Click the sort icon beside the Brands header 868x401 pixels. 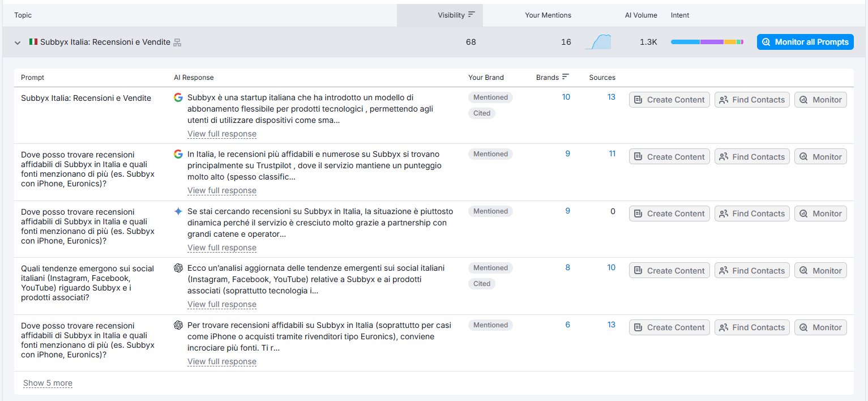point(565,78)
